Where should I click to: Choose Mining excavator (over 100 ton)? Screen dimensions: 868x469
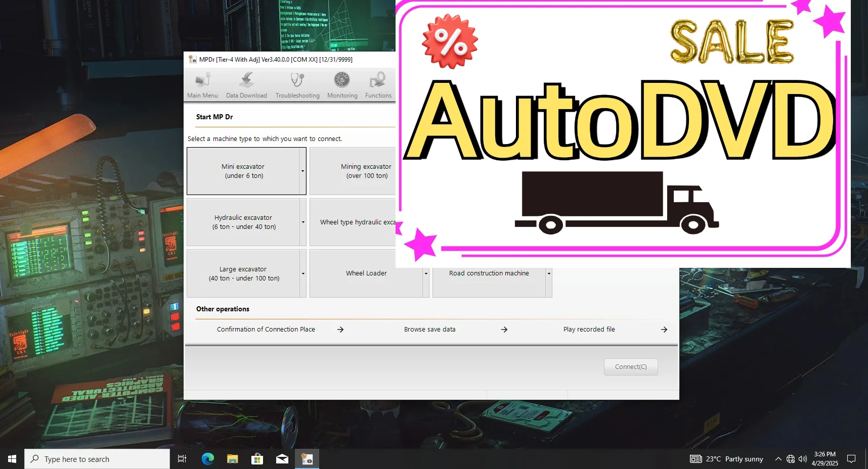[353, 171]
